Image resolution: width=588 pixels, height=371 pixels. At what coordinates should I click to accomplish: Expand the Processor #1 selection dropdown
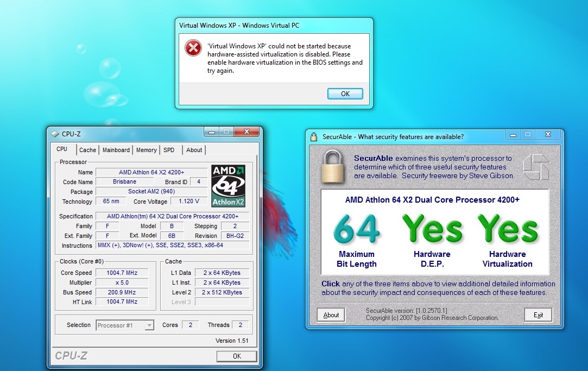click(x=149, y=325)
